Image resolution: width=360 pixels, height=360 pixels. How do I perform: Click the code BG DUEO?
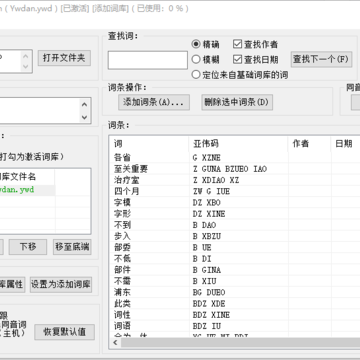tap(209, 293)
